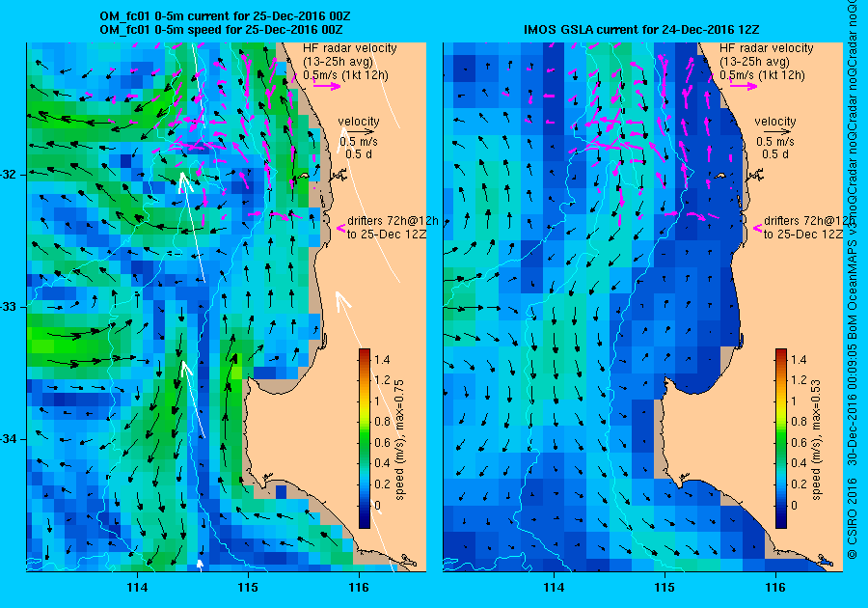Click the magenta HF radar arrow in right legend
Image resolution: width=868 pixels, height=608 pixels.
pos(744,86)
